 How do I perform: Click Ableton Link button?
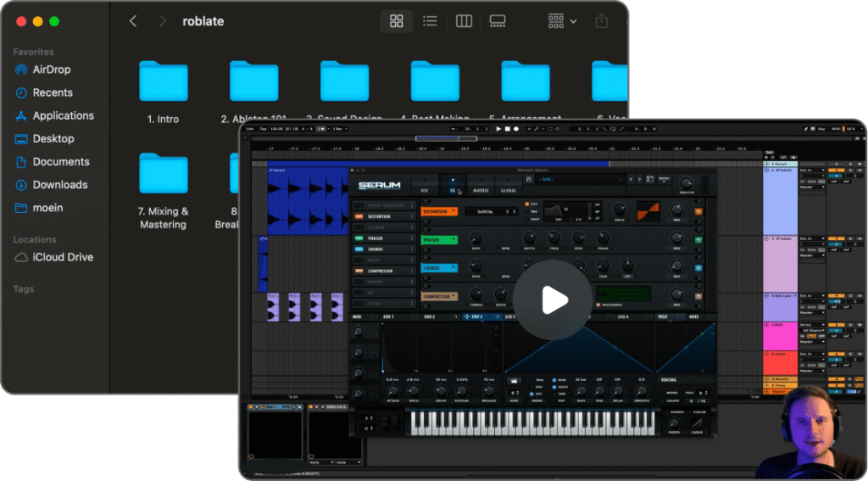250,129
